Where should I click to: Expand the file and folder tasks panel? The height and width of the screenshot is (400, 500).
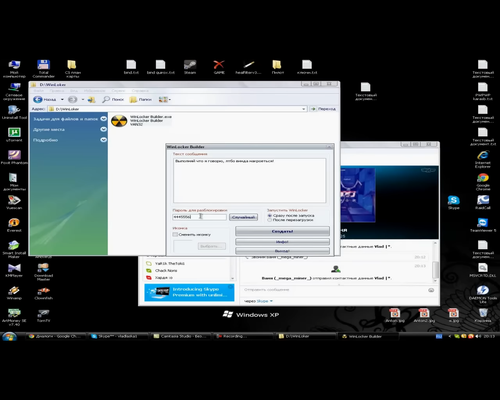[104, 119]
